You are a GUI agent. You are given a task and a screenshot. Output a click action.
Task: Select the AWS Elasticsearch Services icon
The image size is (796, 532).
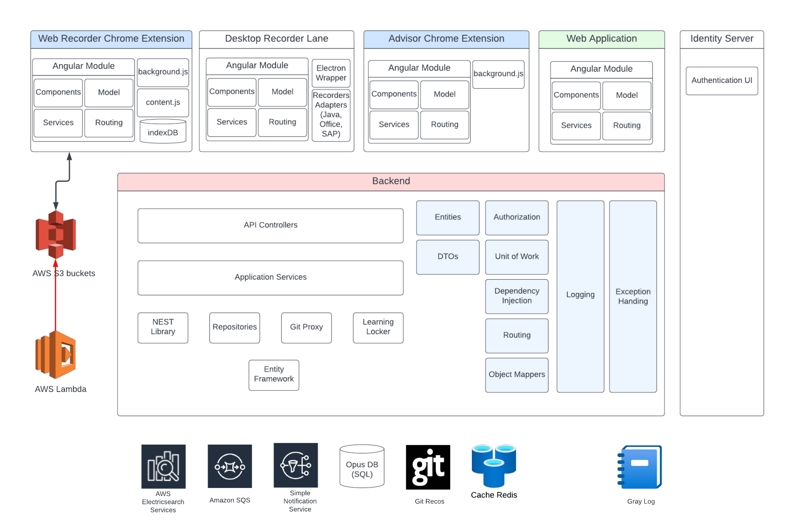point(163,466)
